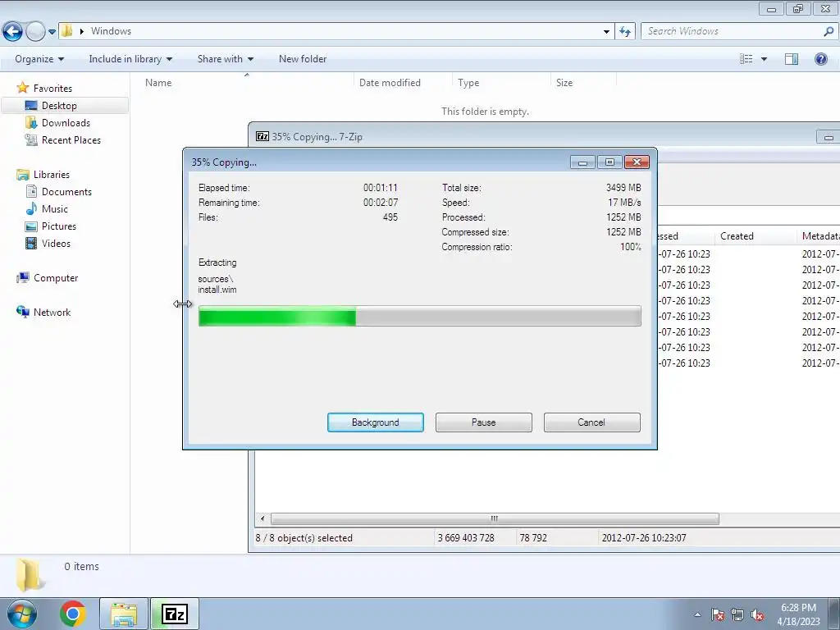Expand the view options dropdown arrow

click(764, 59)
